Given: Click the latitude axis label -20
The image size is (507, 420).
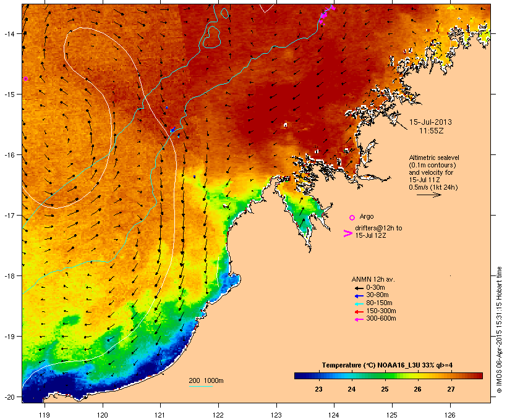Looking at the screenshot, I should pos(9,397).
